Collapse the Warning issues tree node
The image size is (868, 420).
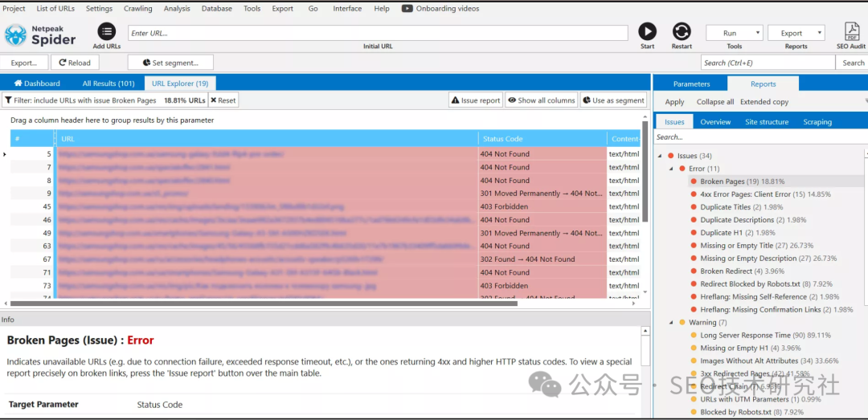672,323
